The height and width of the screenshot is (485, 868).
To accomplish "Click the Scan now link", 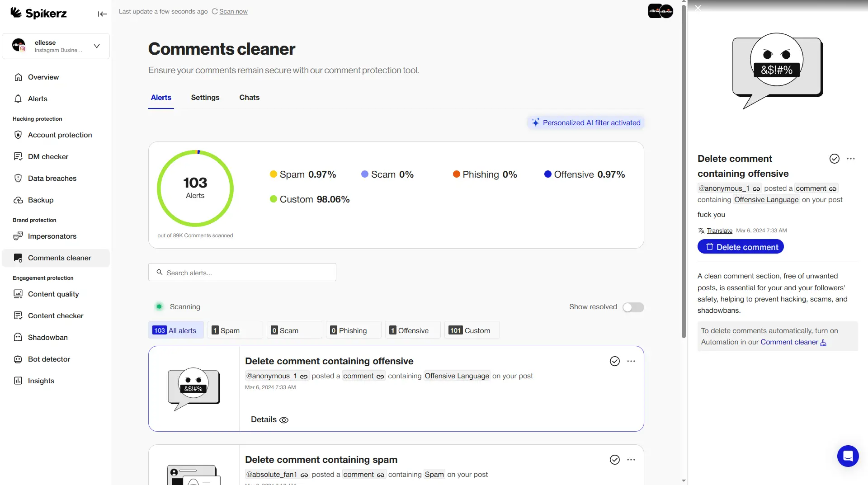I will click(x=233, y=12).
